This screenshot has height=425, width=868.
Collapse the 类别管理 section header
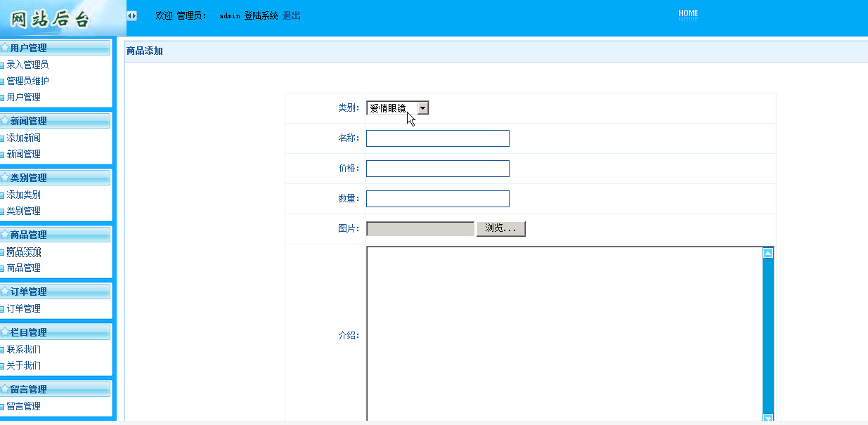coord(56,178)
